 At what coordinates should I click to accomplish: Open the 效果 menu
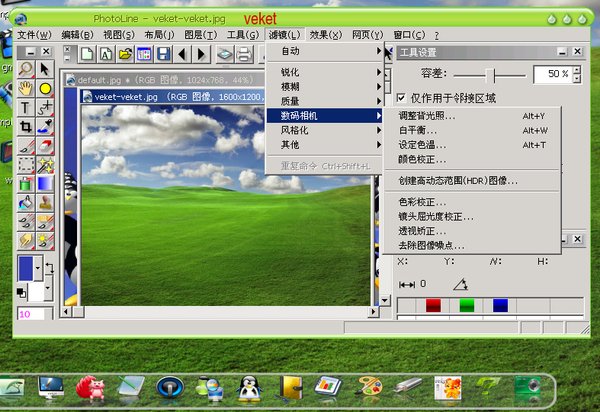point(325,34)
